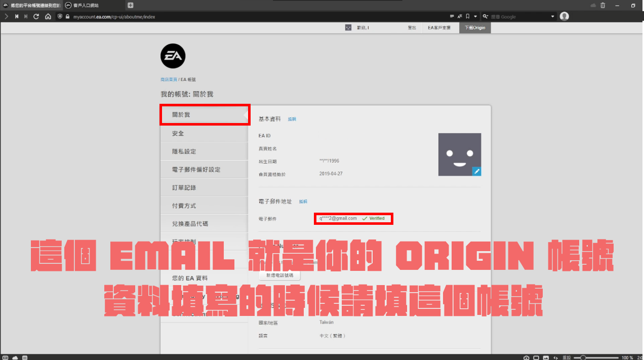Click the EA logo
Screen dimensions: 644x360
click(x=173, y=56)
